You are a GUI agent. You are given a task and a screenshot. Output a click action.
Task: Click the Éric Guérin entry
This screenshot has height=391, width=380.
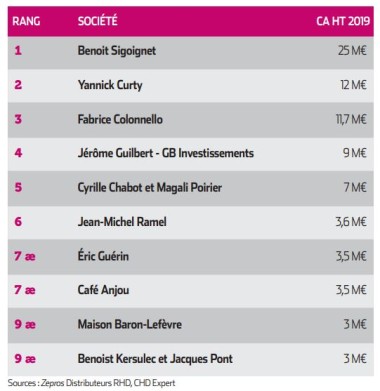click(x=103, y=256)
